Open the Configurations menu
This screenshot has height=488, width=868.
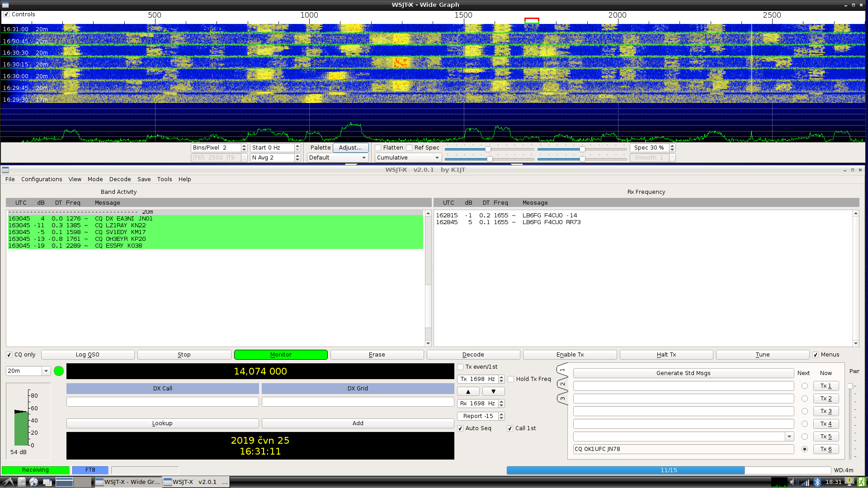tap(42, 179)
